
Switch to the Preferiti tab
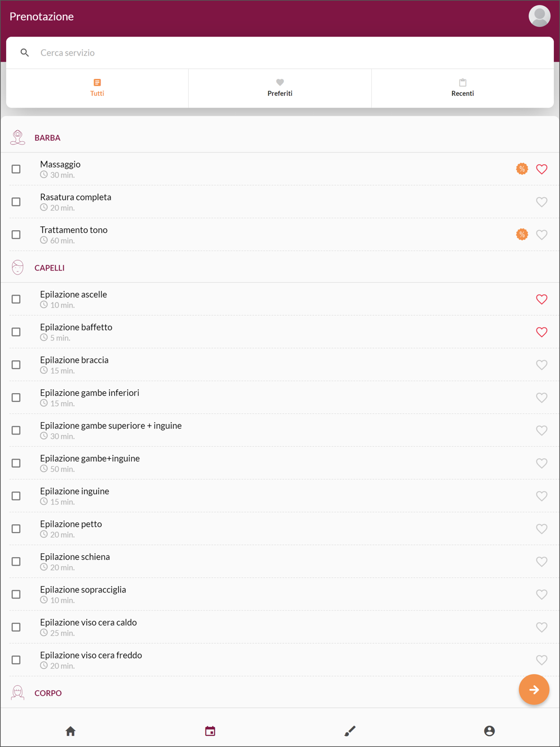click(x=280, y=88)
